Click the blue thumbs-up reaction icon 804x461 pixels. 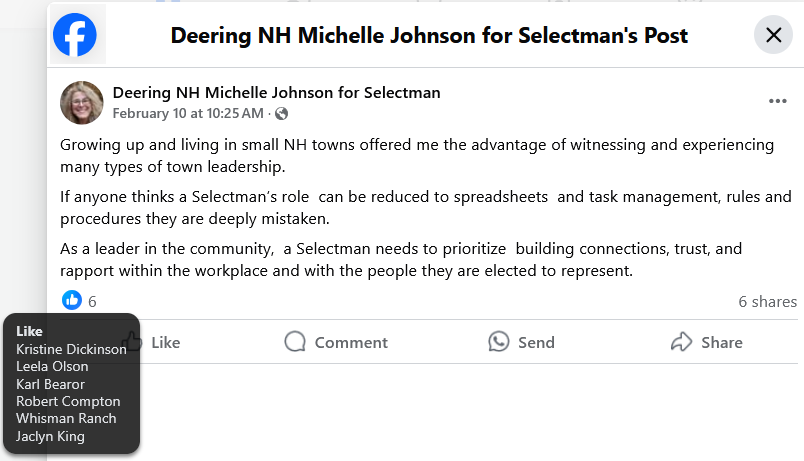(x=72, y=300)
